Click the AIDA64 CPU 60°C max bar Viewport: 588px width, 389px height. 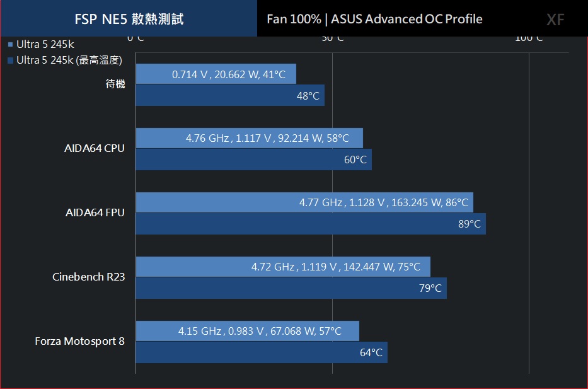254,160
